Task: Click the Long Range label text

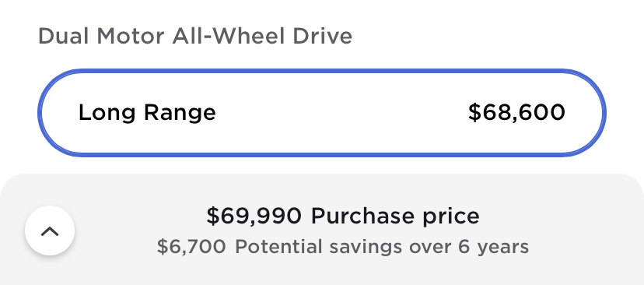Action: (147, 113)
